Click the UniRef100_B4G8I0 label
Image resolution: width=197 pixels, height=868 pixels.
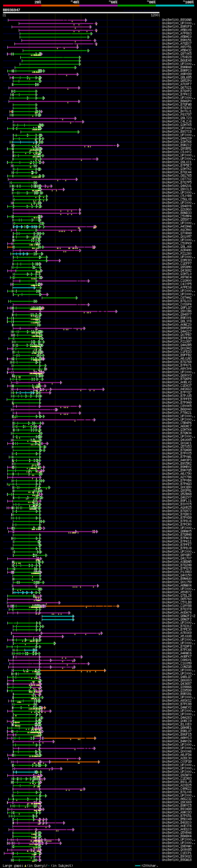pos(177,822)
